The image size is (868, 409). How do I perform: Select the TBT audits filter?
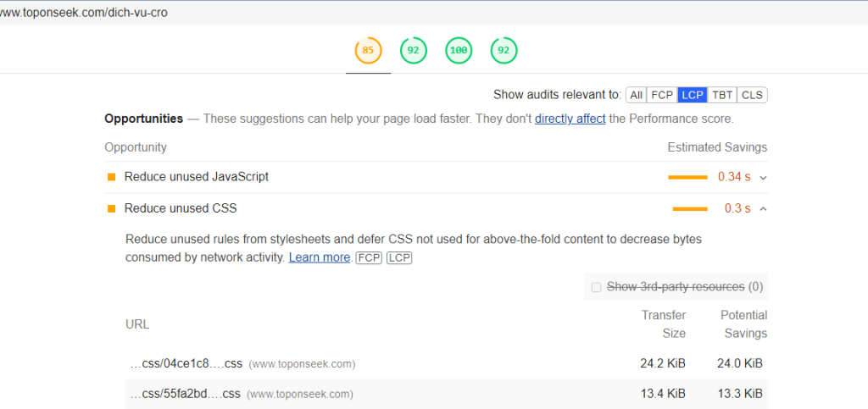pyautogui.click(x=722, y=95)
